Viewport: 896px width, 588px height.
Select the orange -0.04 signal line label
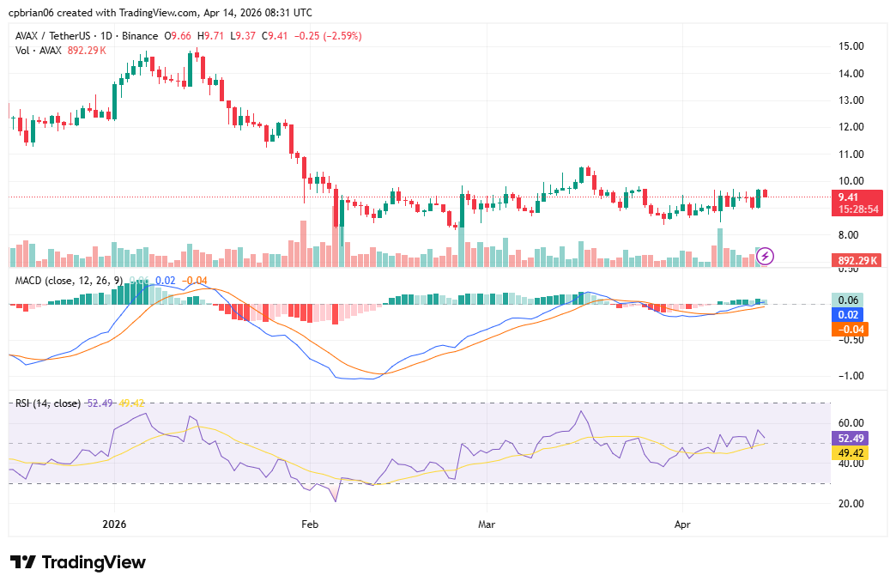click(849, 329)
